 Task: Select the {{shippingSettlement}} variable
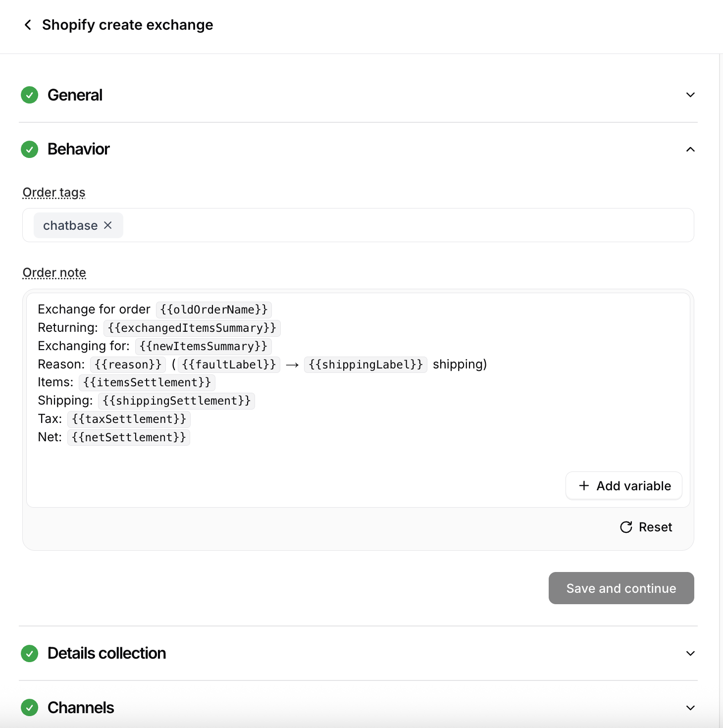(x=177, y=401)
